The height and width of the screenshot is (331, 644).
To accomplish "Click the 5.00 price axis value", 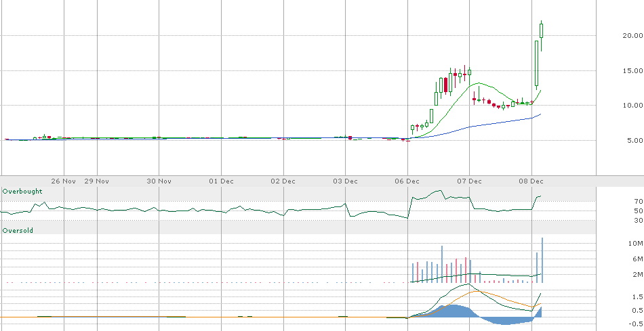I will pos(634,140).
